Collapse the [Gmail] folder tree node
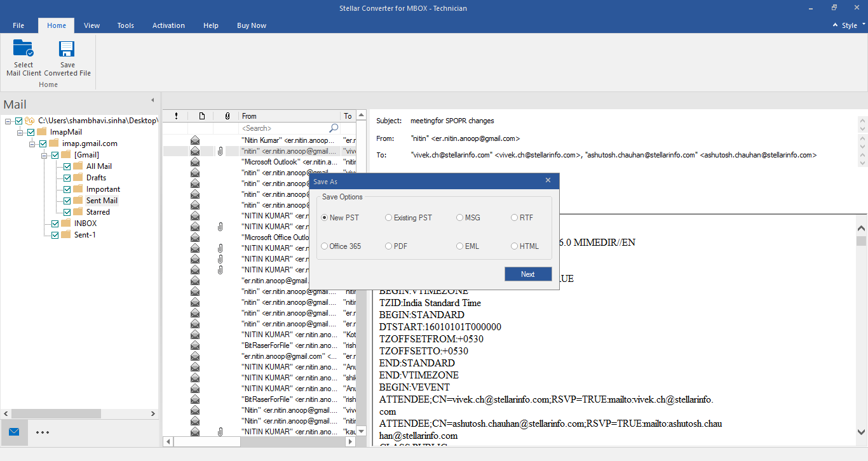The width and height of the screenshot is (868, 461). (x=44, y=155)
